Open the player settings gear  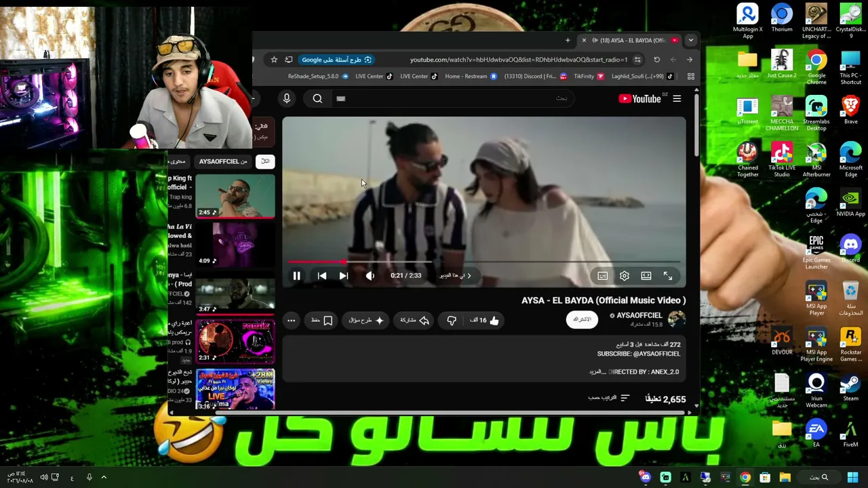pos(624,276)
